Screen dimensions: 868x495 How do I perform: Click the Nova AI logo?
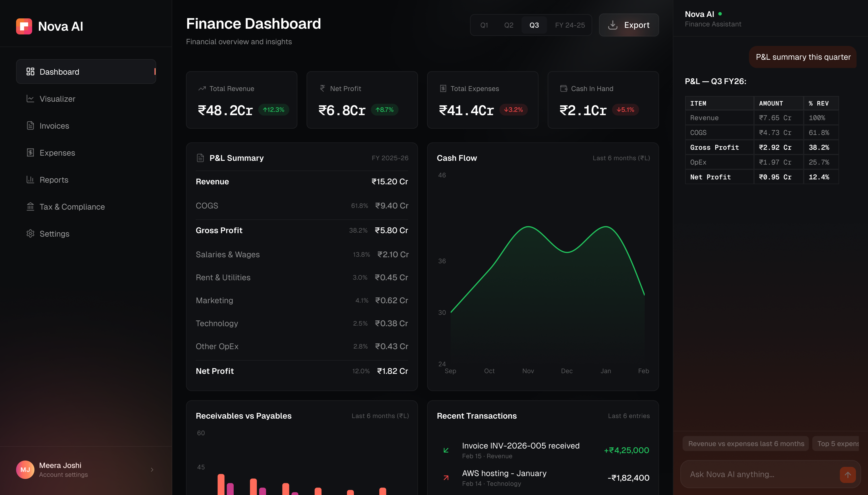[x=24, y=26]
